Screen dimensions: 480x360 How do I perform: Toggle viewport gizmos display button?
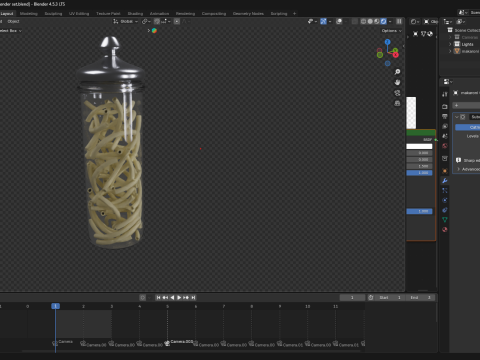click(323, 21)
